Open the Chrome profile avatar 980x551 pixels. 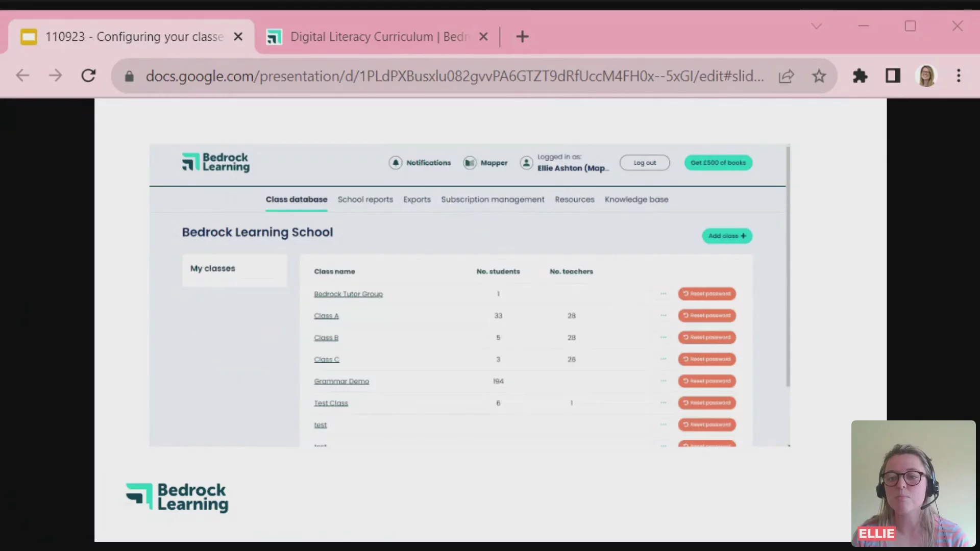(x=926, y=76)
